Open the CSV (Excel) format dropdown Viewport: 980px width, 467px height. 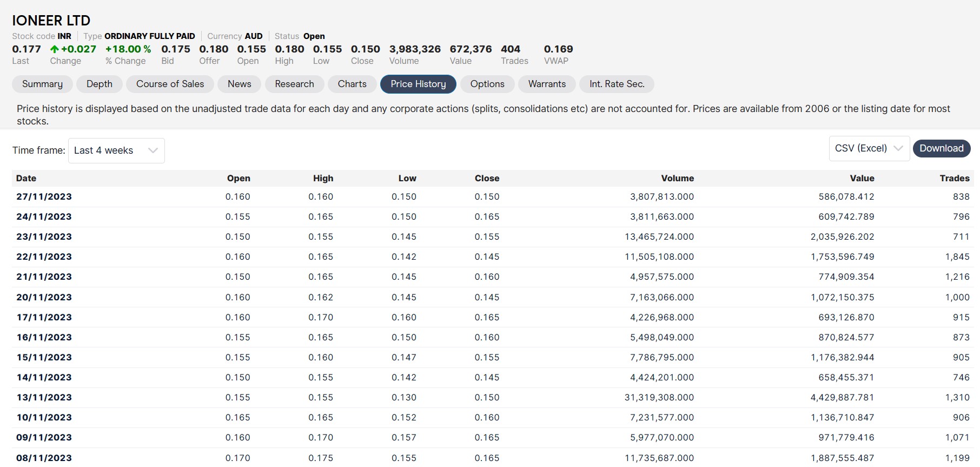(x=869, y=148)
